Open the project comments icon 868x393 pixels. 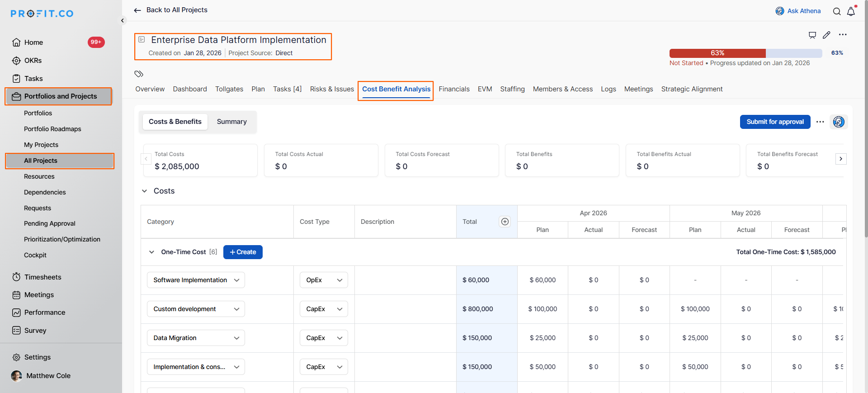coord(812,35)
